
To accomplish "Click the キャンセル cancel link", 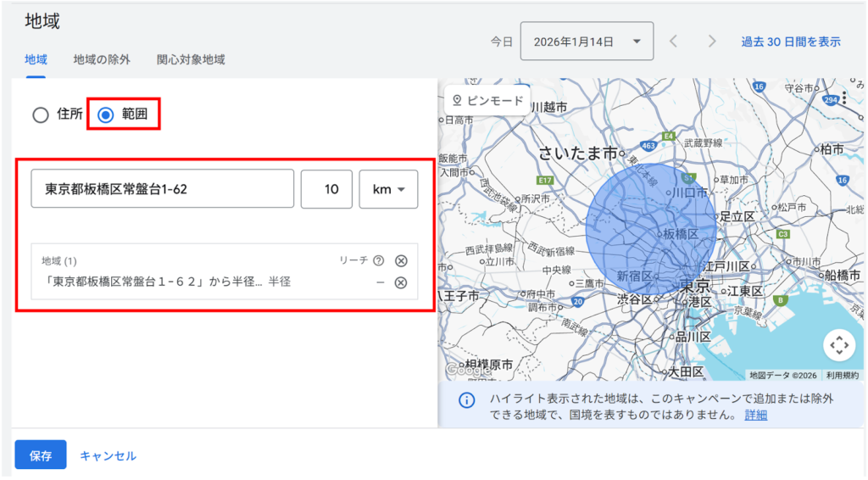I will (x=108, y=455).
